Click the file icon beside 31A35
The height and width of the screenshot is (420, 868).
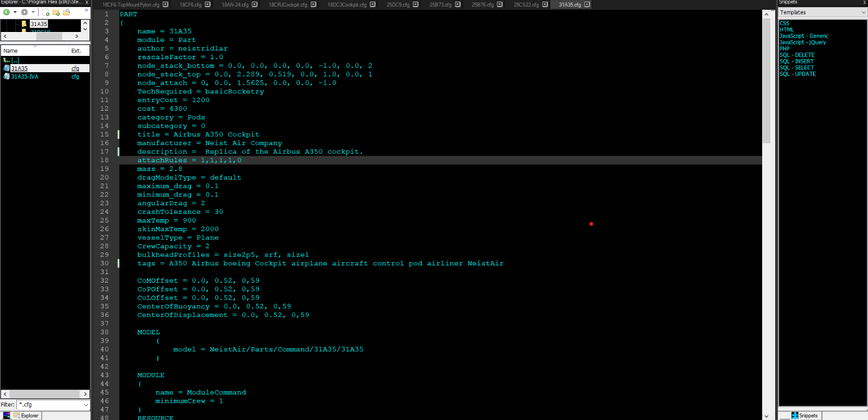tap(7, 68)
